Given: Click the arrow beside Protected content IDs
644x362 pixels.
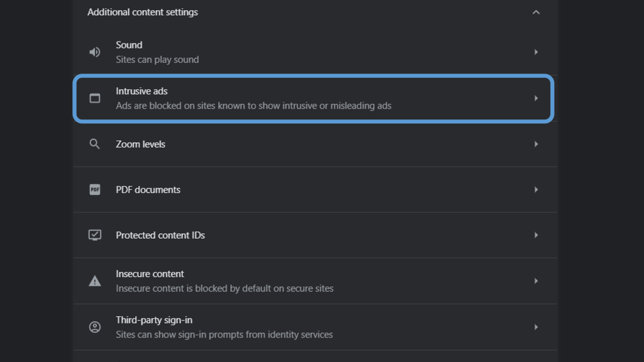Looking at the screenshot, I should tap(536, 235).
